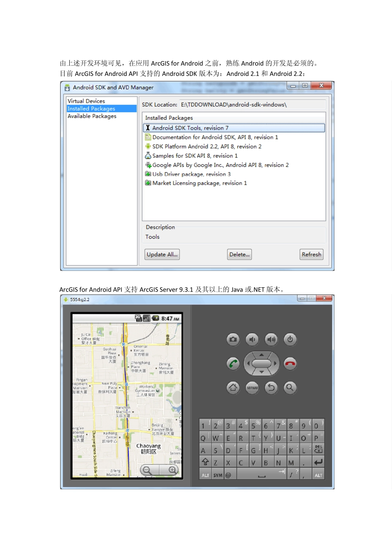Select Available Packages in the left list
The width and height of the screenshot is (392, 555).
coord(92,116)
